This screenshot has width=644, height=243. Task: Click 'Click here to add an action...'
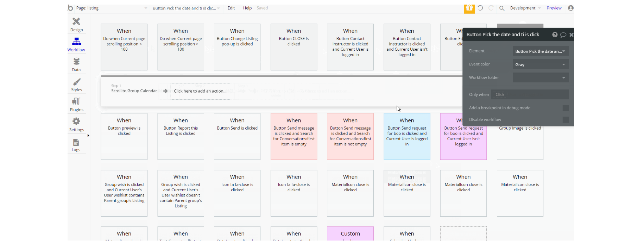[200, 91]
